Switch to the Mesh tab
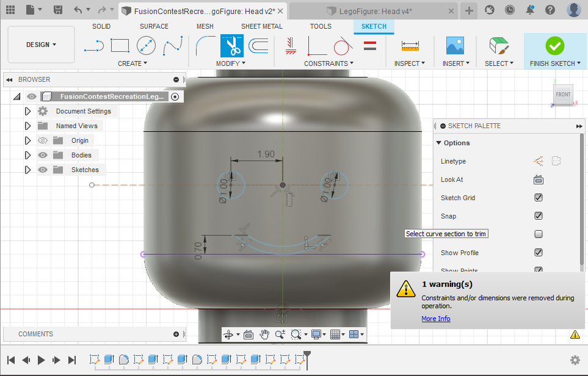Viewport: 588px width, 376px height. (205, 26)
